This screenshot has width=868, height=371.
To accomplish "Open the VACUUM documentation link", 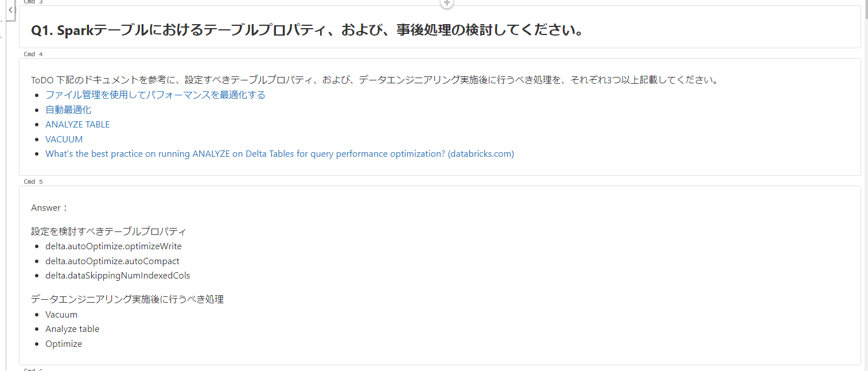I will tap(63, 139).
